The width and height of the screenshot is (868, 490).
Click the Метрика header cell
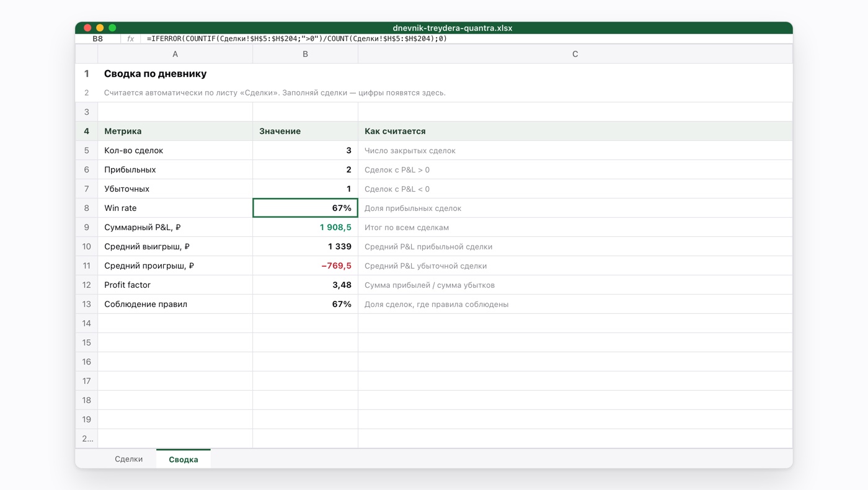tap(175, 131)
